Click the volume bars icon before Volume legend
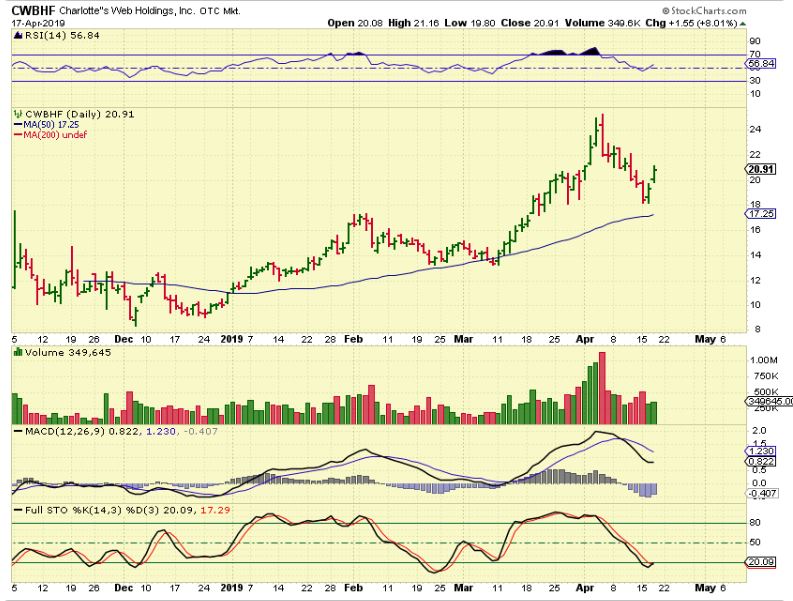Viewport: 793px width, 601px height. pyautogui.click(x=18, y=352)
